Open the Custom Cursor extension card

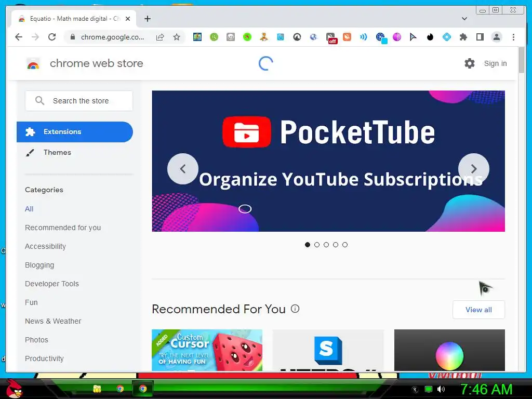point(207,350)
